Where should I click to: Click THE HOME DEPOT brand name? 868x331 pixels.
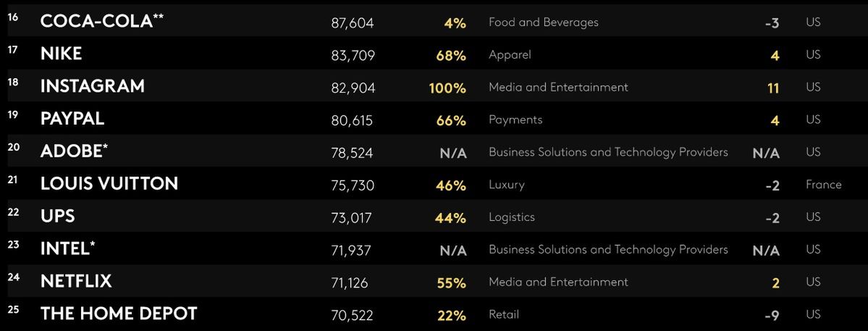coord(118,314)
